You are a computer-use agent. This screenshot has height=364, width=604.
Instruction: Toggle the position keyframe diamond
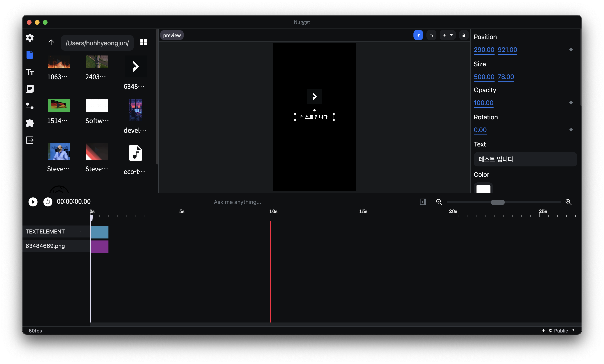[571, 49]
